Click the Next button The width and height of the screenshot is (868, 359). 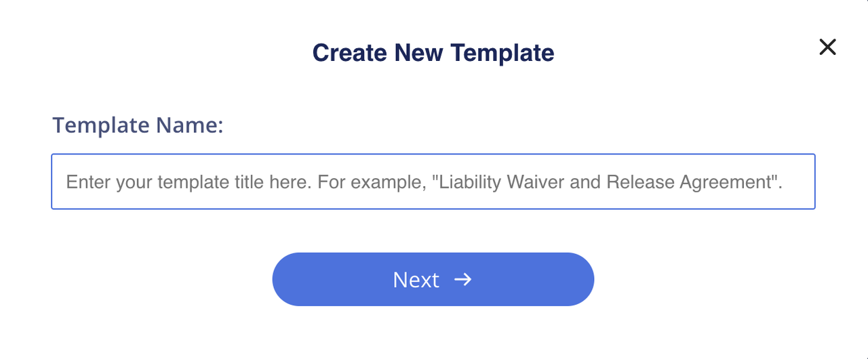433,279
